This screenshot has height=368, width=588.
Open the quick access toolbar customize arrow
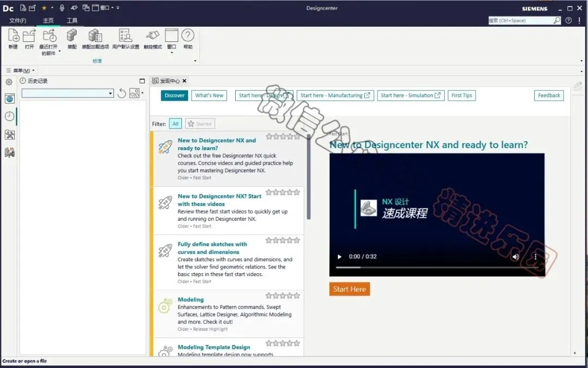click(118, 8)
